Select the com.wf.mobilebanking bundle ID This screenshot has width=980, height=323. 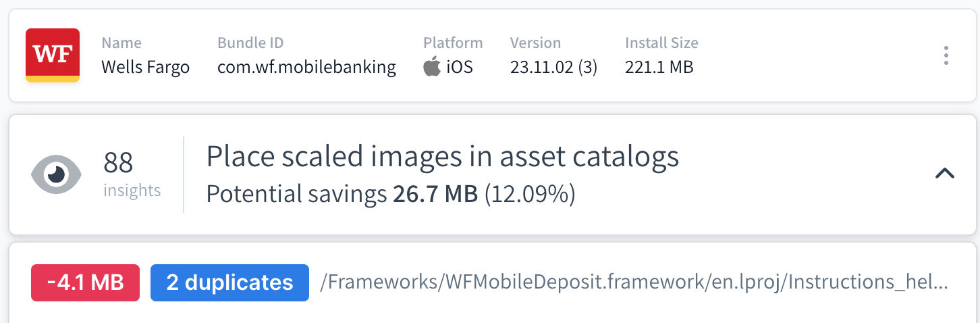306,67
